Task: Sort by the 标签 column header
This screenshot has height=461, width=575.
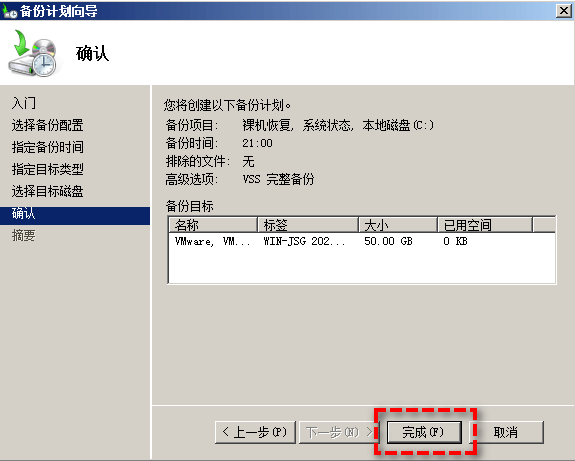Action: [x=308, y=224]
